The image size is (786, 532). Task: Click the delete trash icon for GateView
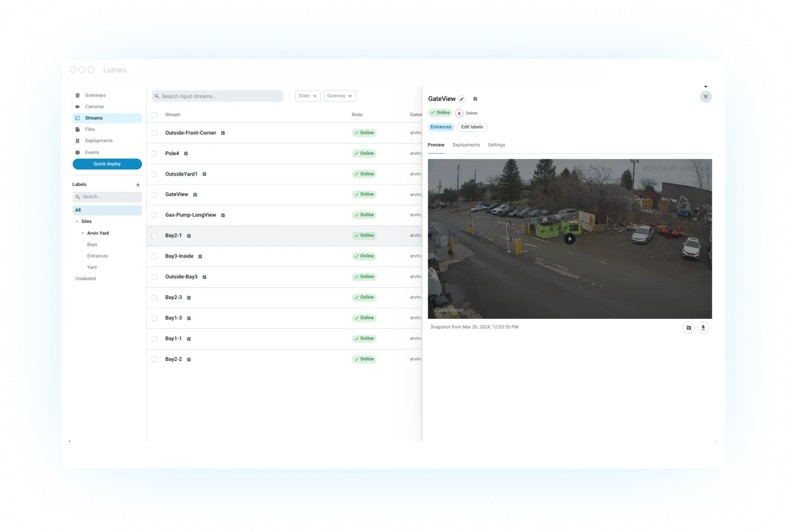point(459,113)
